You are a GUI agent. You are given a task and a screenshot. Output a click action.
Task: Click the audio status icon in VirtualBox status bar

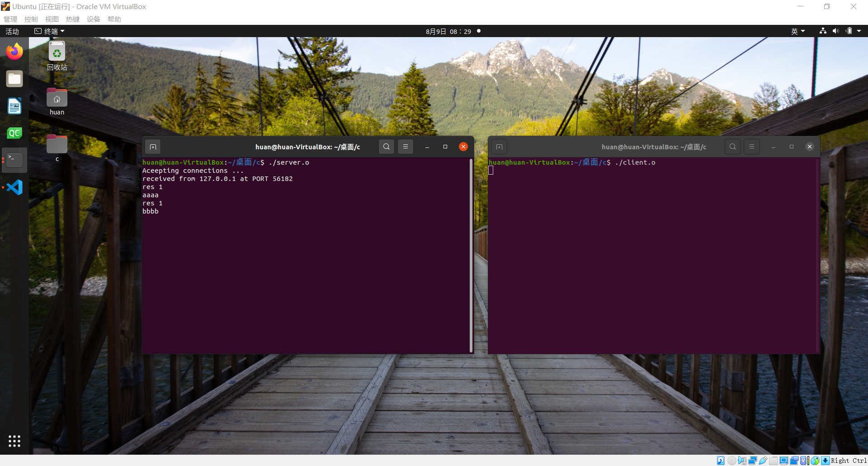pyautogui.click(x=742, y=461)
